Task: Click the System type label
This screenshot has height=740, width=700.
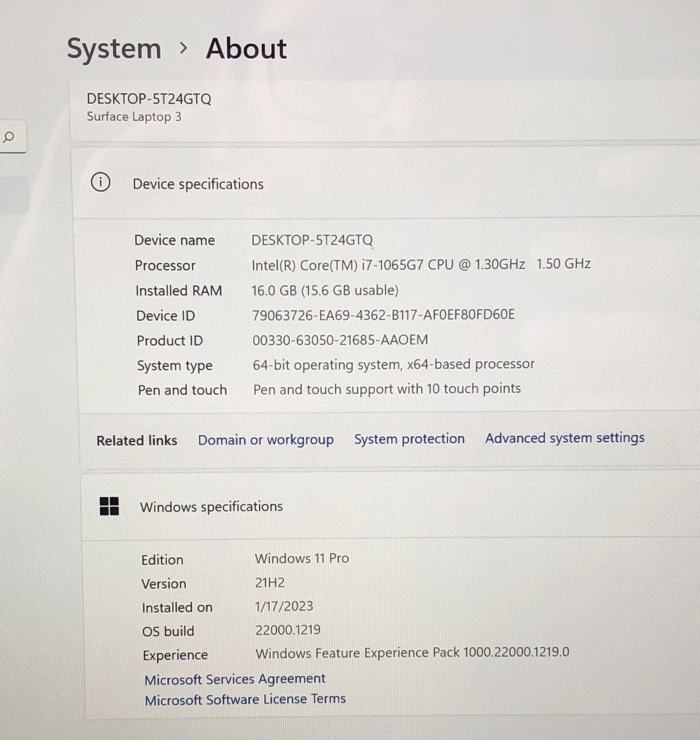Action: tap(175, 366)
